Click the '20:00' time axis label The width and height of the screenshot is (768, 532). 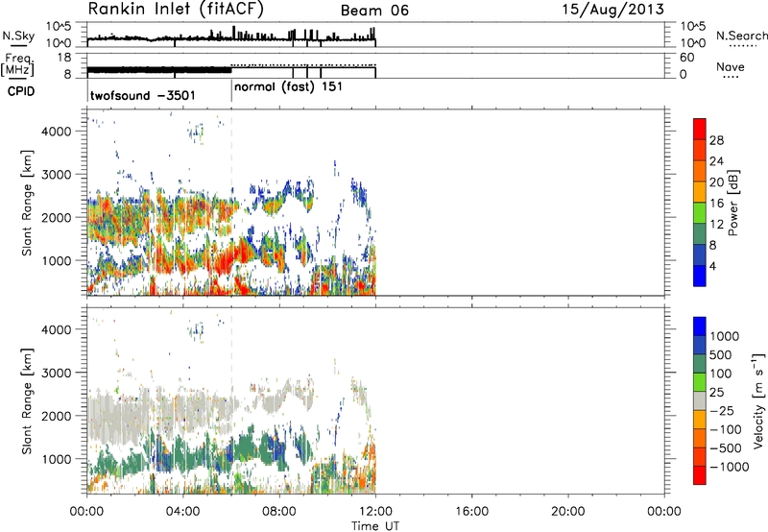click(567, 512)
